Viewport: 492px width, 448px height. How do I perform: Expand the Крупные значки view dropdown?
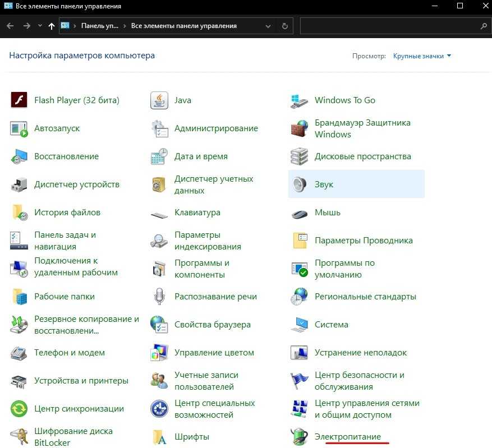[422, 56]
